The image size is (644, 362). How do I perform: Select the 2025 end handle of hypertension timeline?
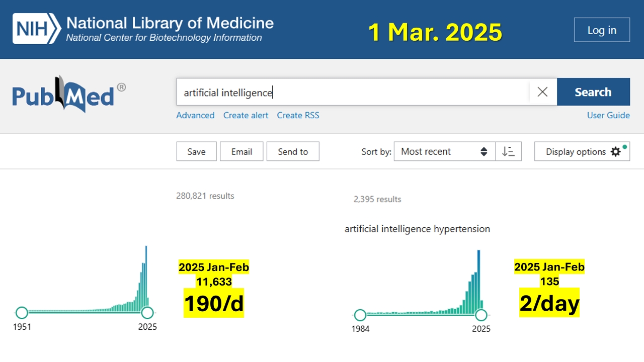click(x=481, y=315)
